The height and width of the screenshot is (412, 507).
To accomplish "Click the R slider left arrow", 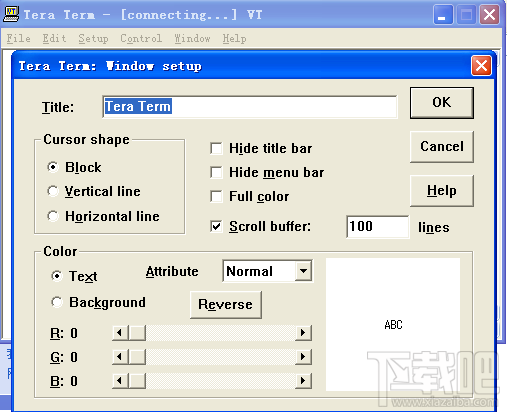I will [x=120, y=333].
